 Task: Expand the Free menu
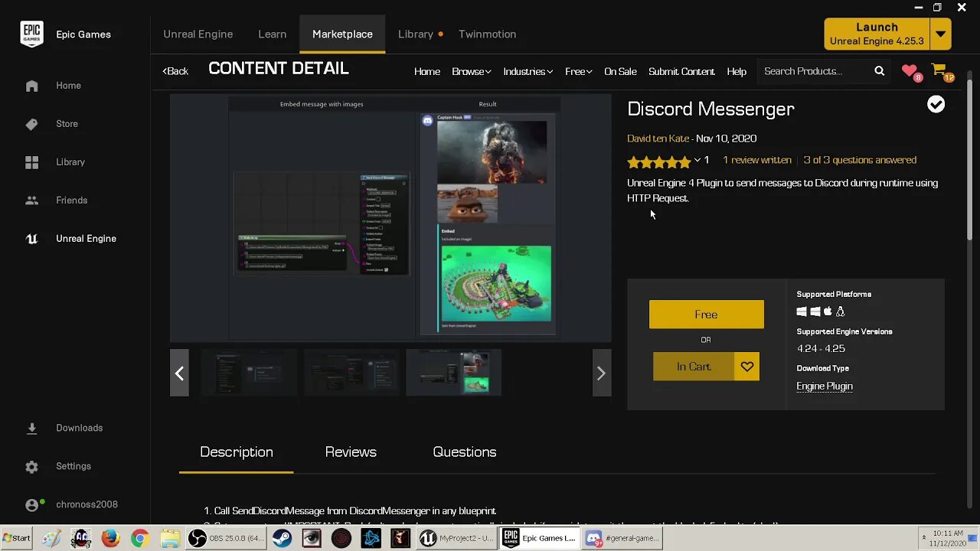pyautogui.click(x=578, y=71)
